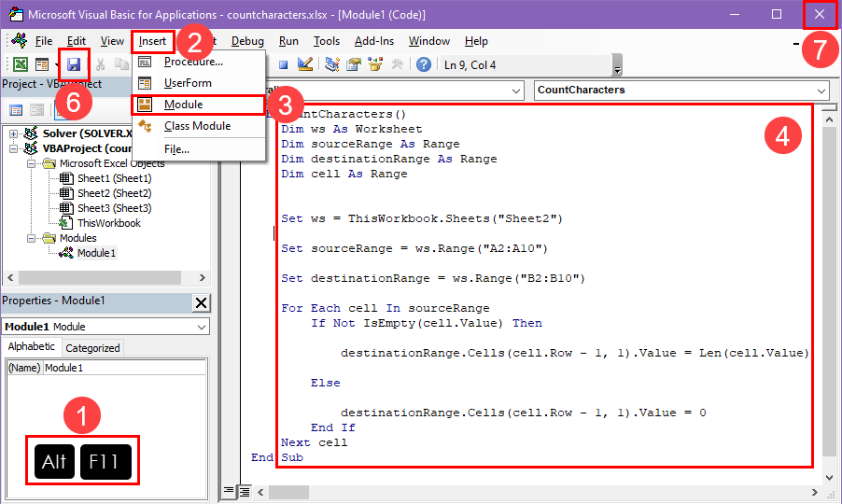Click code line 'Set sourceRange = ws.Range("A2:A10")'
842x504 pixels.
414,248
